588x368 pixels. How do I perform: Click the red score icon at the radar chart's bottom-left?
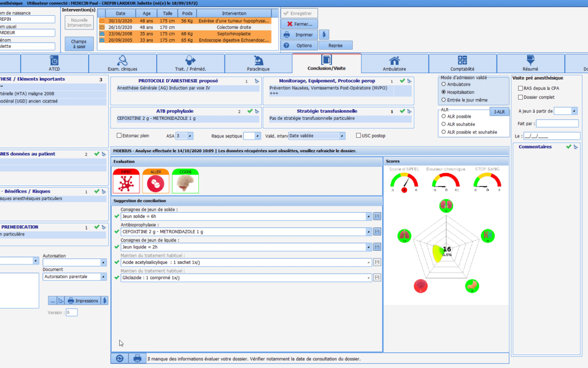tap(421, 285)
